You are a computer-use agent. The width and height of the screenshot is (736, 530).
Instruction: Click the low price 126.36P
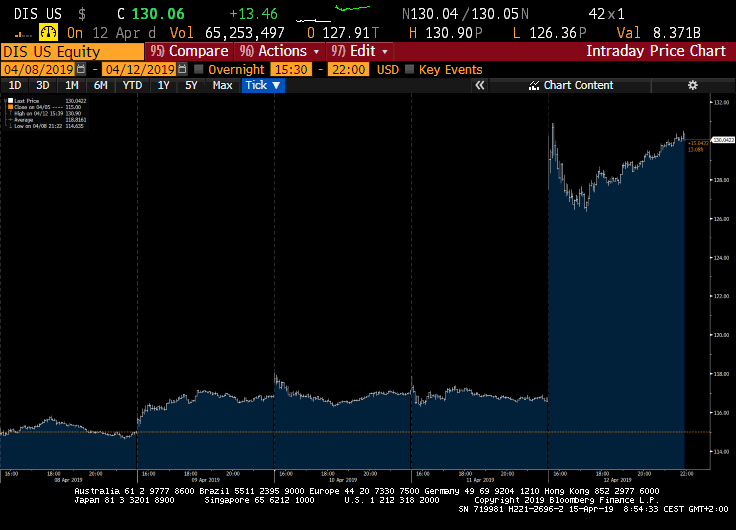pyautogui.click(x=558, y=33)
